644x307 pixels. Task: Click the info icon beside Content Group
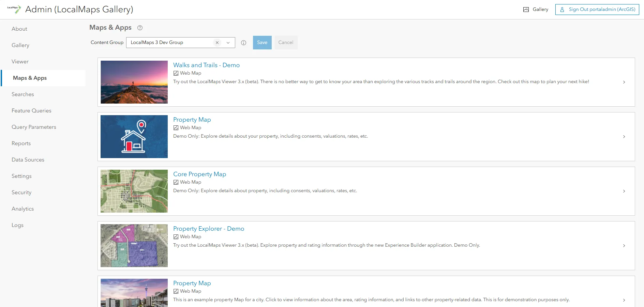243,43
